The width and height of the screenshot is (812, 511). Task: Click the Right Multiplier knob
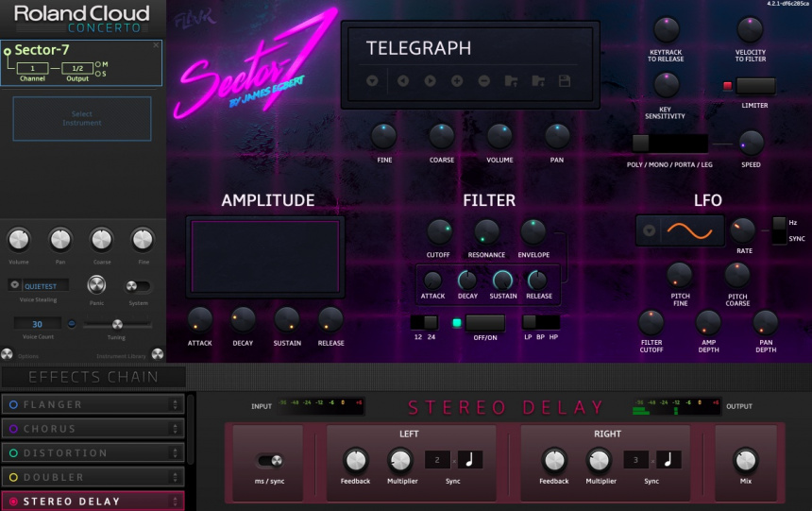point(600,460)
